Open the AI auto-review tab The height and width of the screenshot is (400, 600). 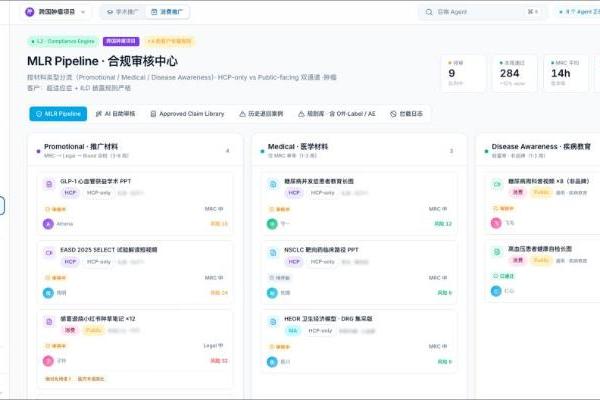(116, 114)
